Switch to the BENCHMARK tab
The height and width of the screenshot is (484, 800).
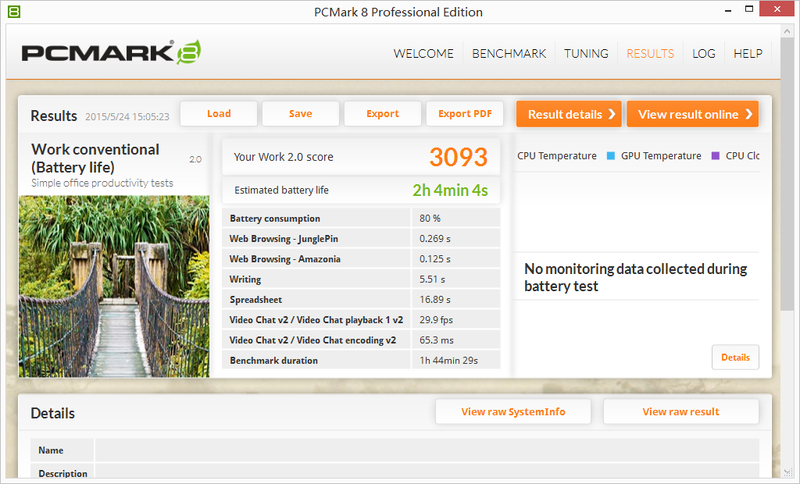click(x=509, y=54)
